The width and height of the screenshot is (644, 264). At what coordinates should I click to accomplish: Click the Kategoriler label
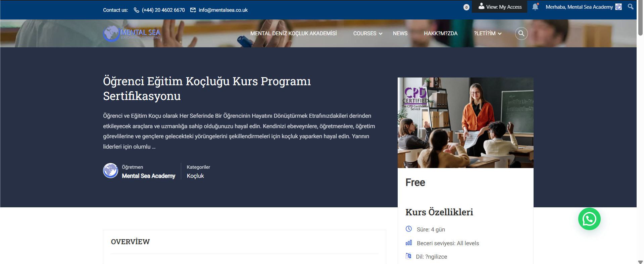[198, 167]
